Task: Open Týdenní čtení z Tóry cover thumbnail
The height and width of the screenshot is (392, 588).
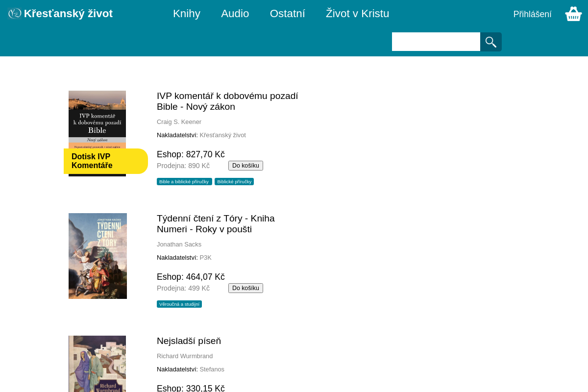Action: click(x=98, y=256)
